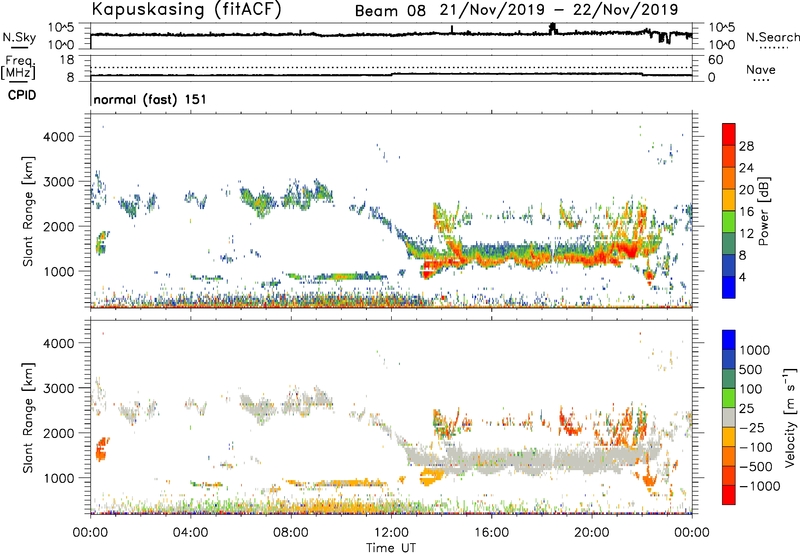Click the "4" label on the power colorbar
Screen dimensions: 800x554
click(742, 277)
